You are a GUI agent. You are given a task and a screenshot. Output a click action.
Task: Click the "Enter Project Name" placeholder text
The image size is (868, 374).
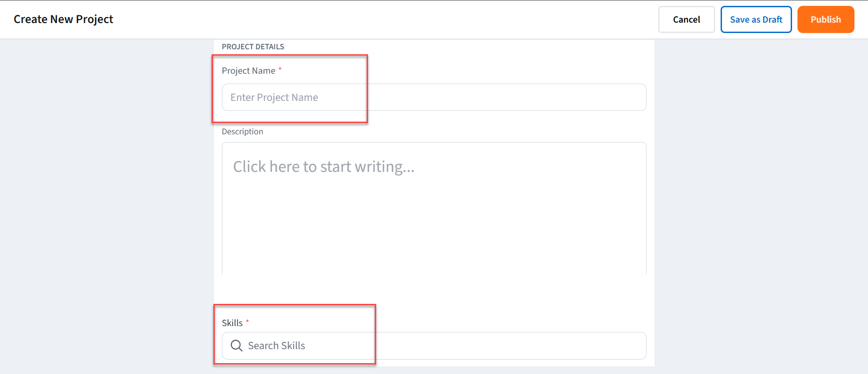click(x=274, y=97)
